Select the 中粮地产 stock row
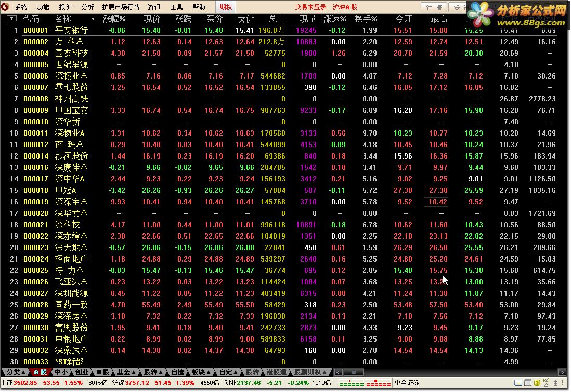The height and width of the screenshot is (392, 571). (284, 339)
